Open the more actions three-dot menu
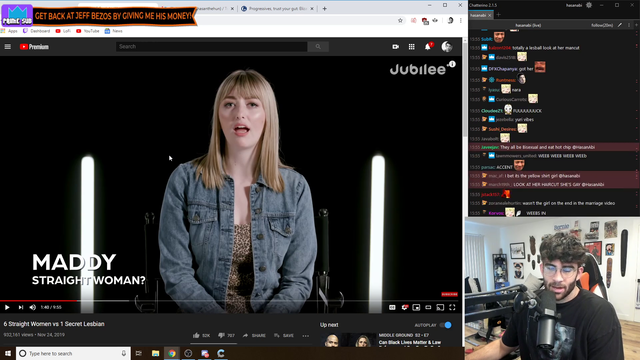640x360 pixels. tap(306, 336)
